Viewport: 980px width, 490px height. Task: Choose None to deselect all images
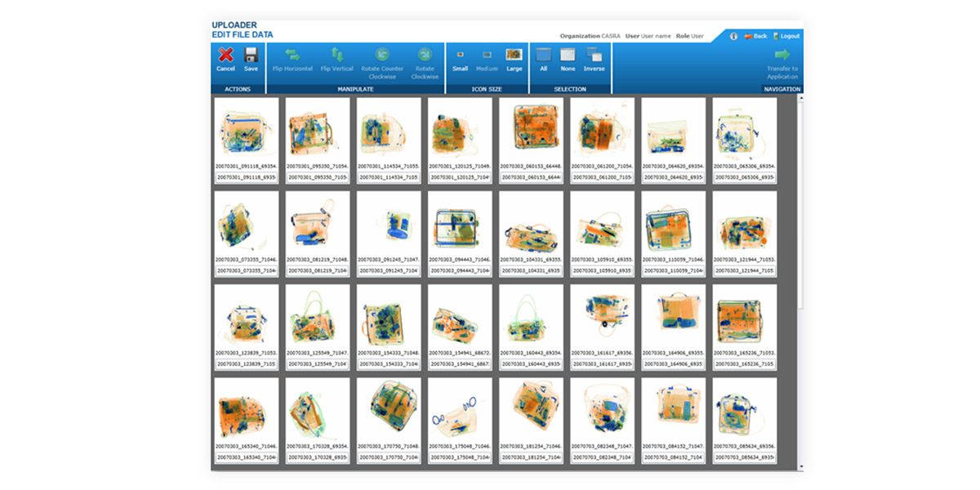click(568, 55)
